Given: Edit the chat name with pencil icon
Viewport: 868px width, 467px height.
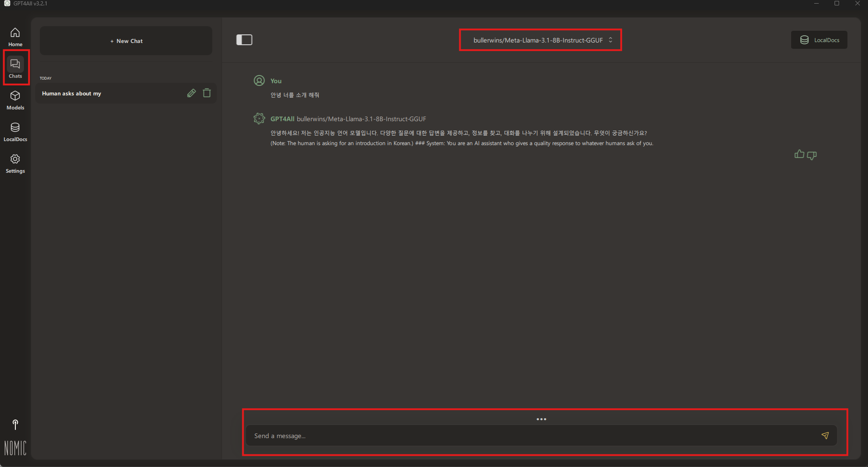Looking at the screenshot, I should 191,93.
